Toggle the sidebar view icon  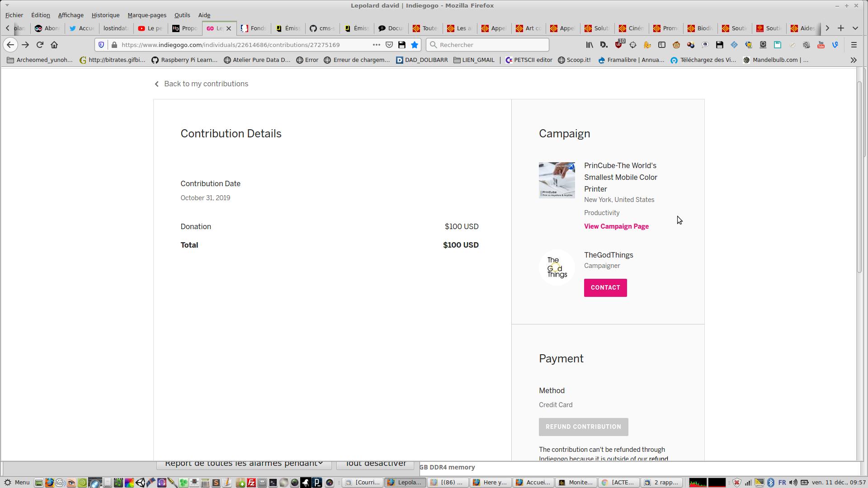[662, 45]
